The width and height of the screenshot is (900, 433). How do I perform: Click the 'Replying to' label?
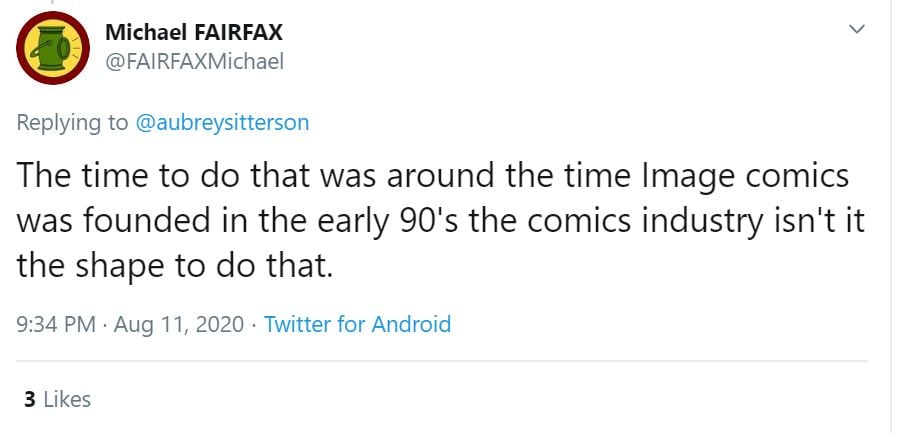(72, 123)
